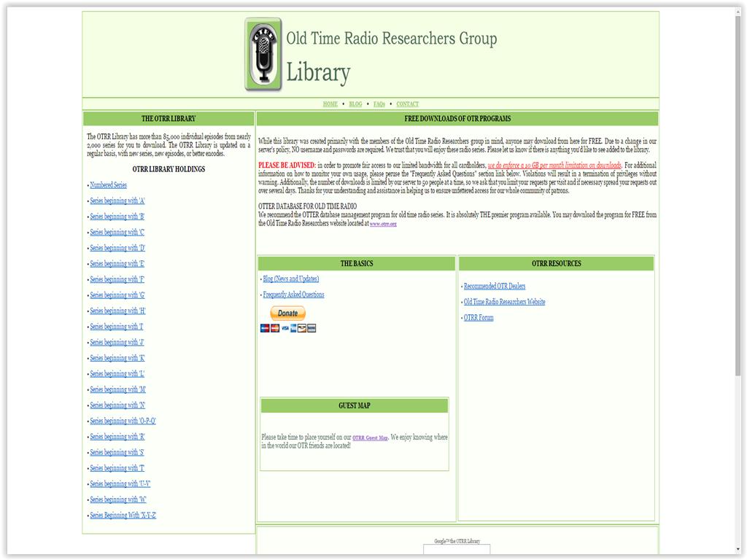The image size is (747, 560).
Task: Open Series beginning with 'J'
Action: pyautogui.click(x=117, y=342)
